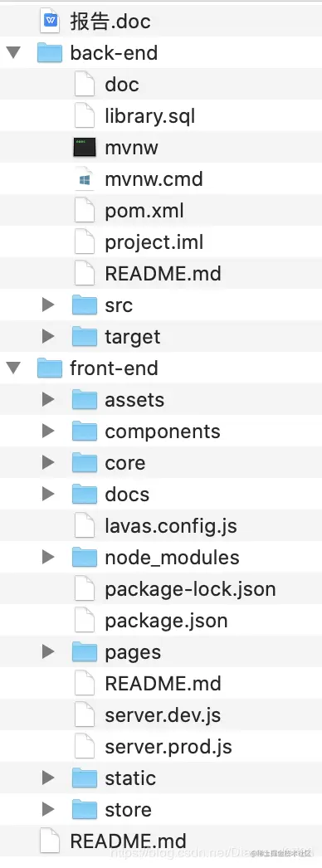Expand the store folder arrow

[49, 810]
